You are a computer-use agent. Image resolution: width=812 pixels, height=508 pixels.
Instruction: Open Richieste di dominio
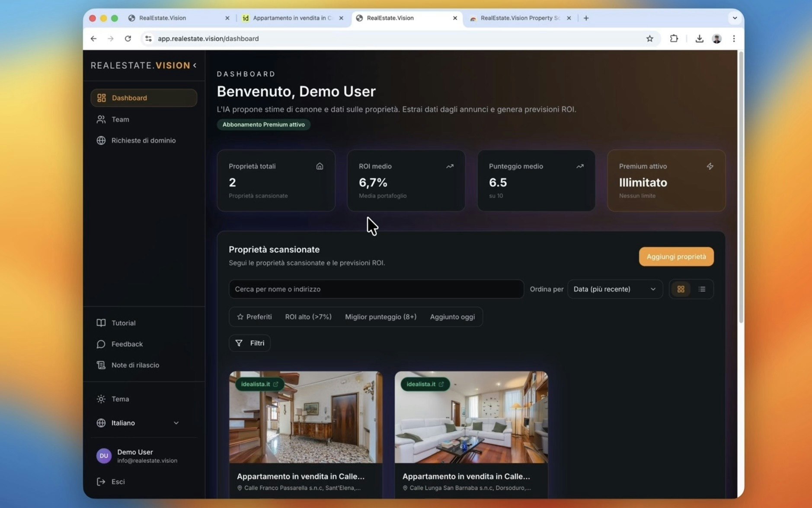(x=143, y=140)
